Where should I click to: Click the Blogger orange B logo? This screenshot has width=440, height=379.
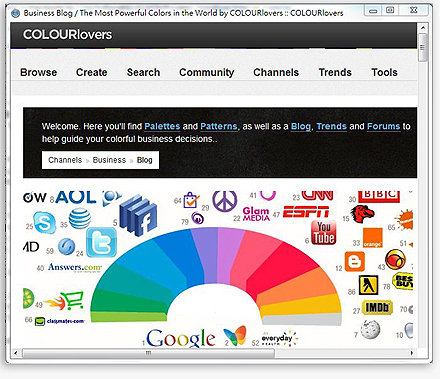(x=355, y=262)
